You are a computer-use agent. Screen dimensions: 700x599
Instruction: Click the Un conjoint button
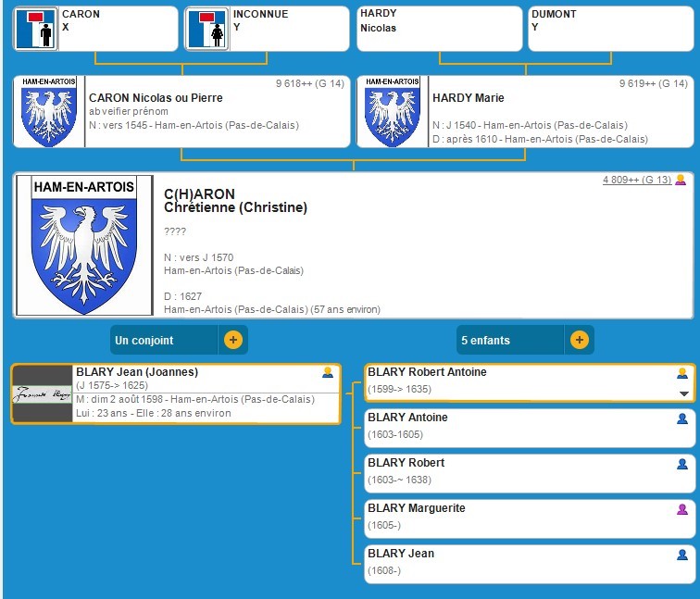[x=164, y=340]
